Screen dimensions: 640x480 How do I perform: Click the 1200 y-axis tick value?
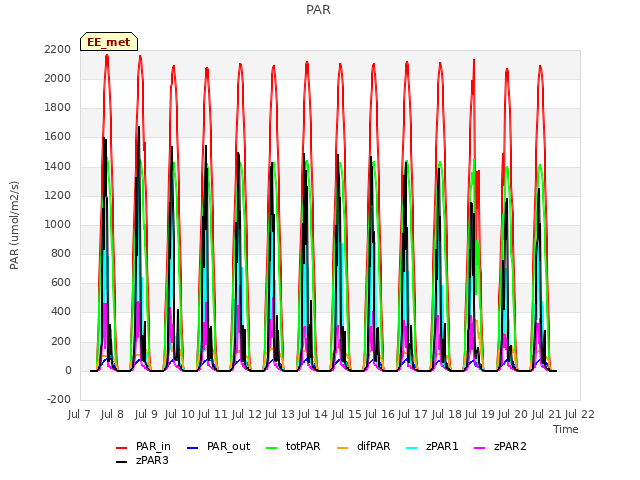[58, 196]
